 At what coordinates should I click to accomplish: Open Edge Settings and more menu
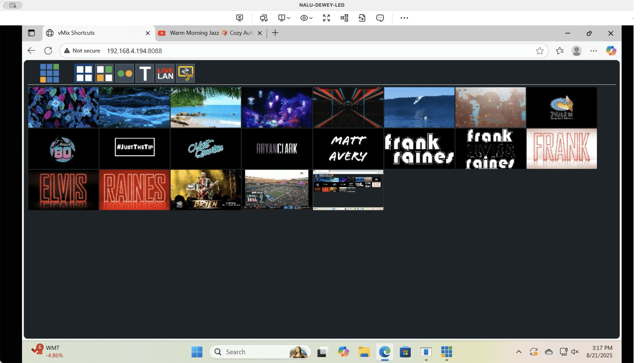[x=594, y=51]
